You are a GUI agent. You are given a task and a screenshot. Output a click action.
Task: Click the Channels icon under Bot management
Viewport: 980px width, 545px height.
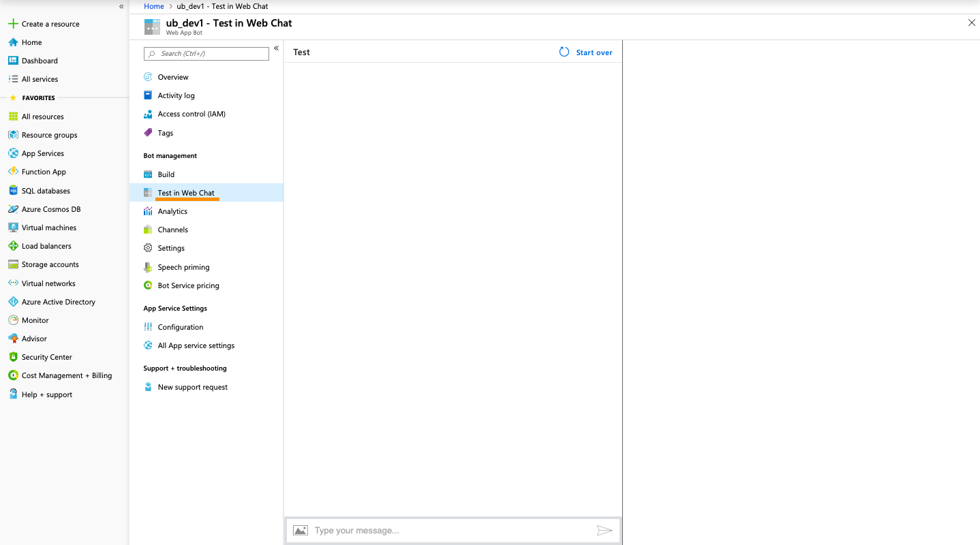point(148,230)
